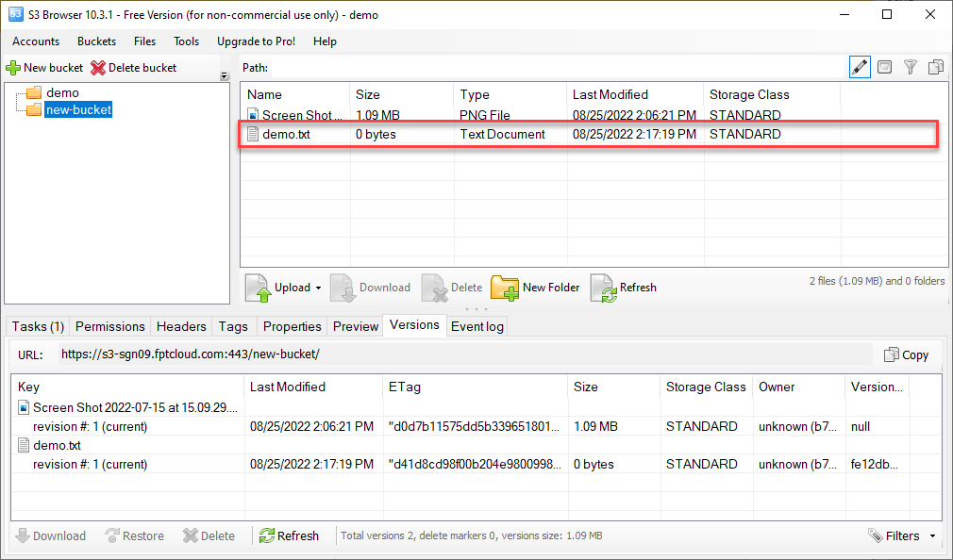Switch to the Permissions tab
Viewport: 953px width, 560px height.
pyautogui.click(x=109, y=326)
